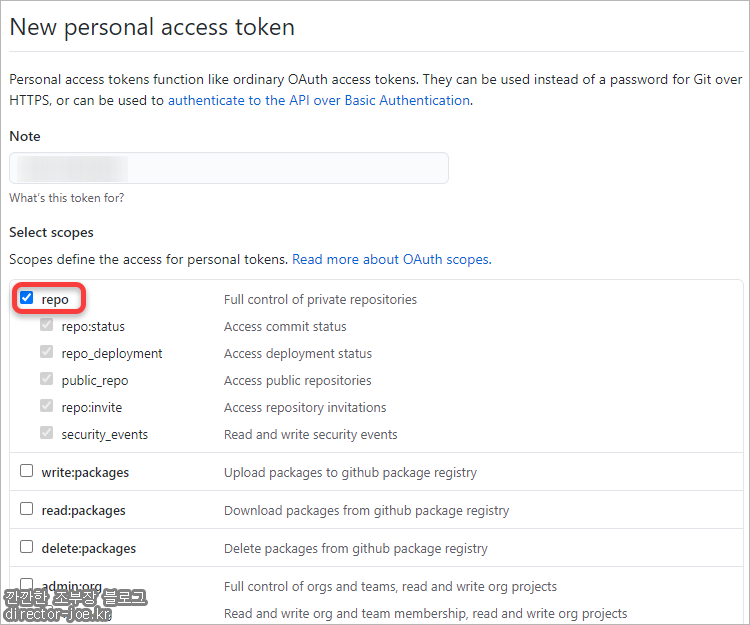
Task: Enable the write:packages scope
Action: tap(26, 471)
